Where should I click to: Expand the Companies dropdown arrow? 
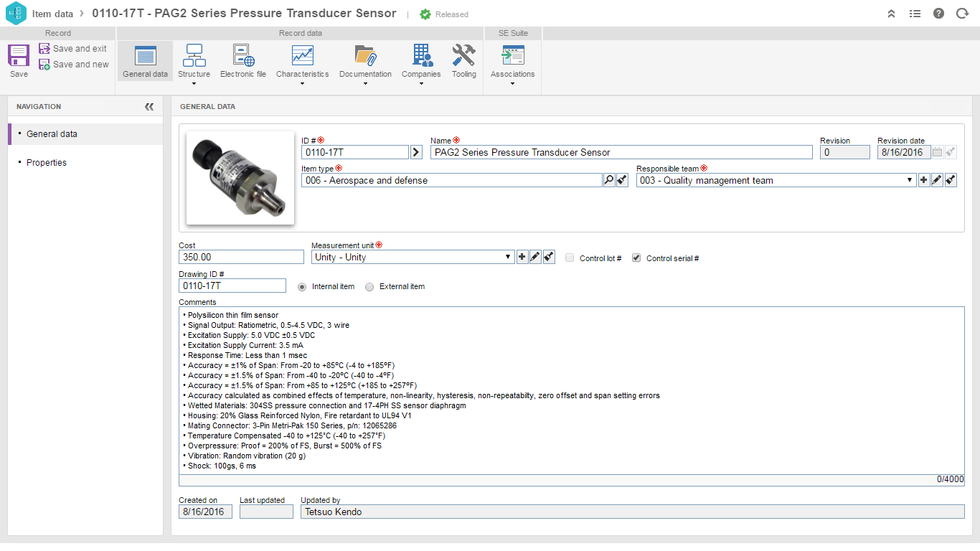(x=421, y=84)
